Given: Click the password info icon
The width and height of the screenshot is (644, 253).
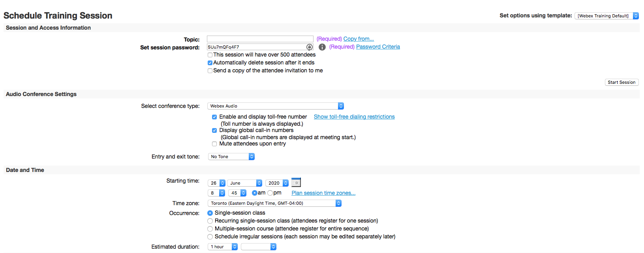Looking at the screenshot, I should pos(322,47).
